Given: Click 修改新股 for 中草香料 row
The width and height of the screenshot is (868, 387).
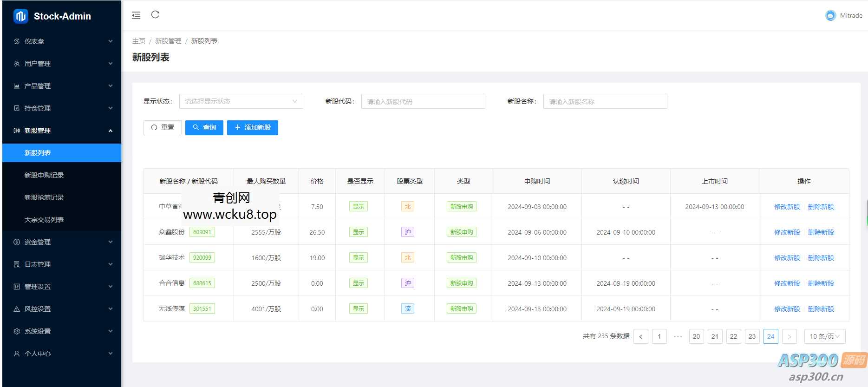Looking at the screenshot, I should pyautogui.click(x=787, y=207).
